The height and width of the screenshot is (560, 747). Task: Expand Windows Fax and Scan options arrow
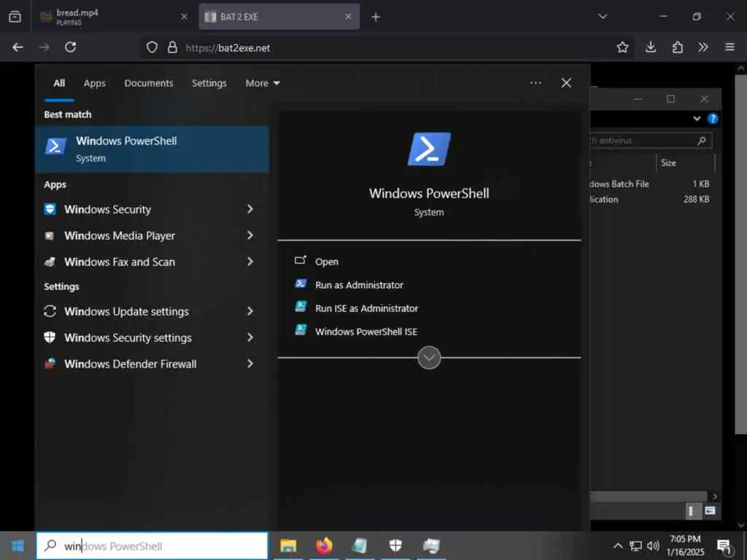coord(250,262)
